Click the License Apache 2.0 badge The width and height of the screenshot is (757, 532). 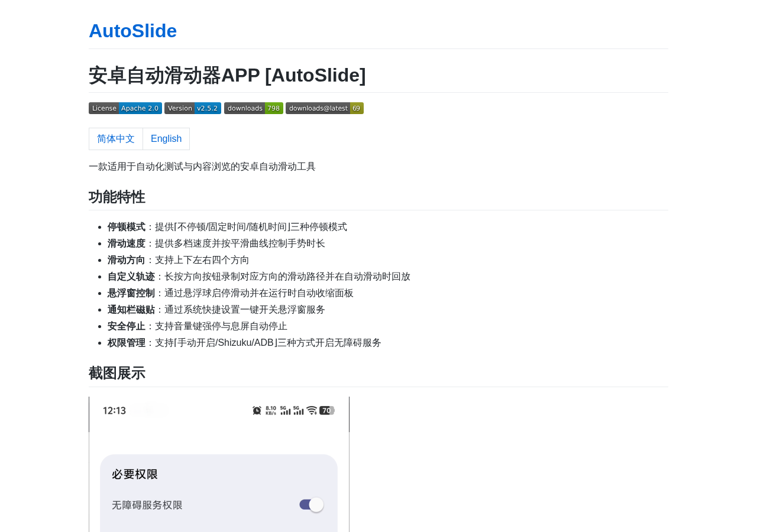(x=125, y=108)
